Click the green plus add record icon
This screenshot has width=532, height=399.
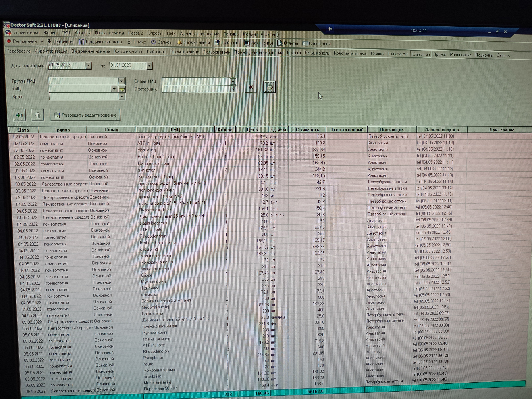click(19, 115)
